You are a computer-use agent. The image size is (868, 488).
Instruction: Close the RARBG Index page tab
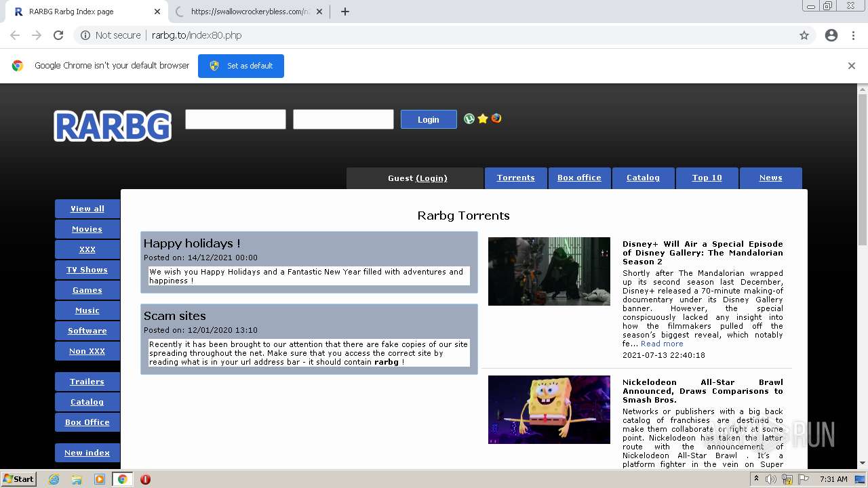[x=157, y=12]
